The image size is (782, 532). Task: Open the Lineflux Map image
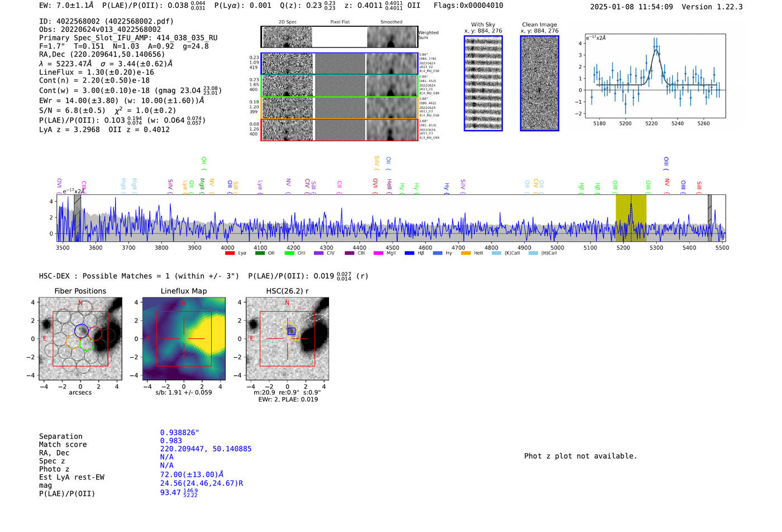(184, 339)
